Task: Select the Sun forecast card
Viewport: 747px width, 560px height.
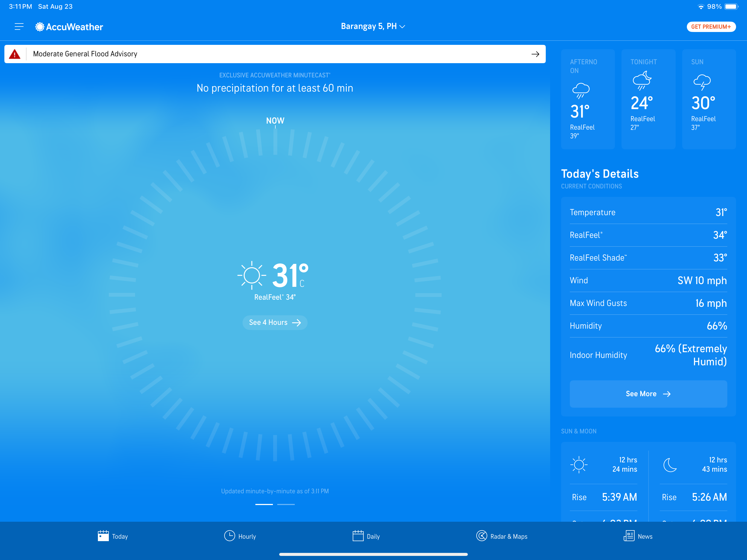Action: (x=709, y=99)
